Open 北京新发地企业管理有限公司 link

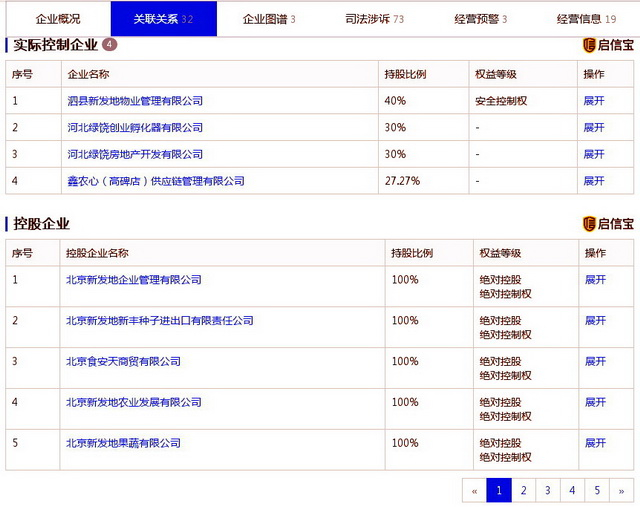[134, 280]
